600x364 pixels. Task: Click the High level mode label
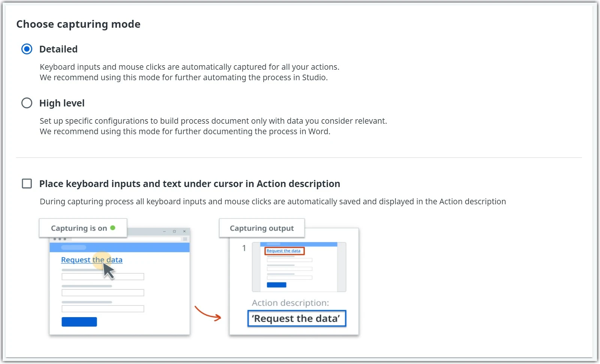click(62, 103)
